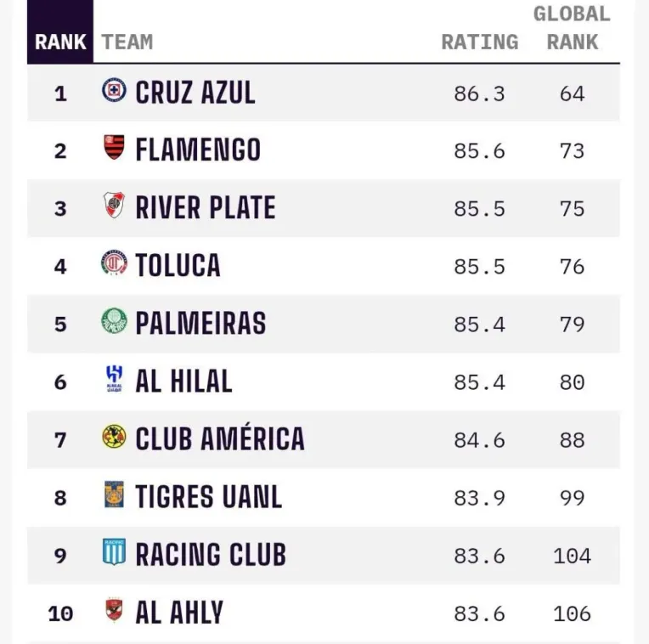
Task: Click Racing Club's global rank 104
Action: tap(572, 556)
